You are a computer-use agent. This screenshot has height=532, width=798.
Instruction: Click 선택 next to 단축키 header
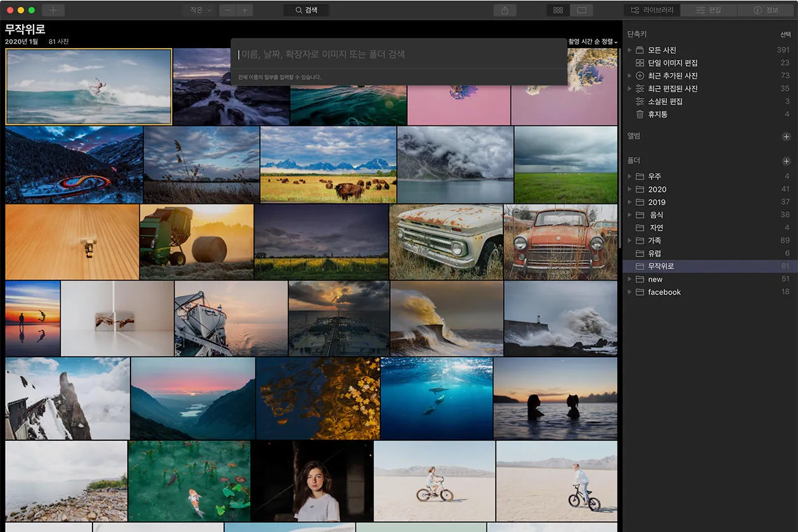click(x=785, y=34)
